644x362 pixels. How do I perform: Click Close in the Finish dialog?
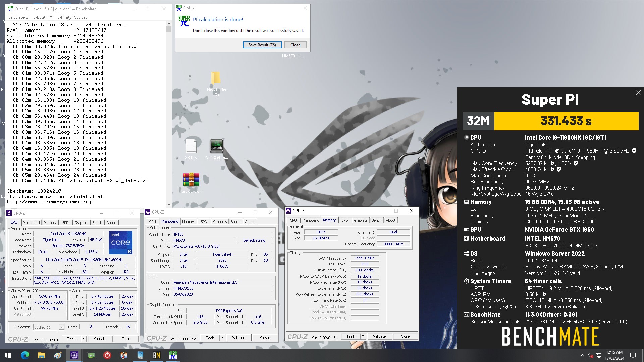coord(295,45)
